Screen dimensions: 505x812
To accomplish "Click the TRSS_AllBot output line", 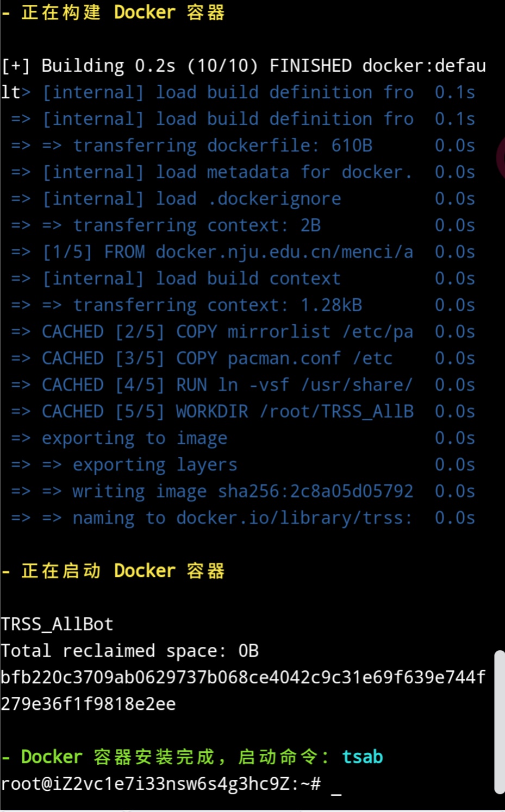I will coord(57,624).
